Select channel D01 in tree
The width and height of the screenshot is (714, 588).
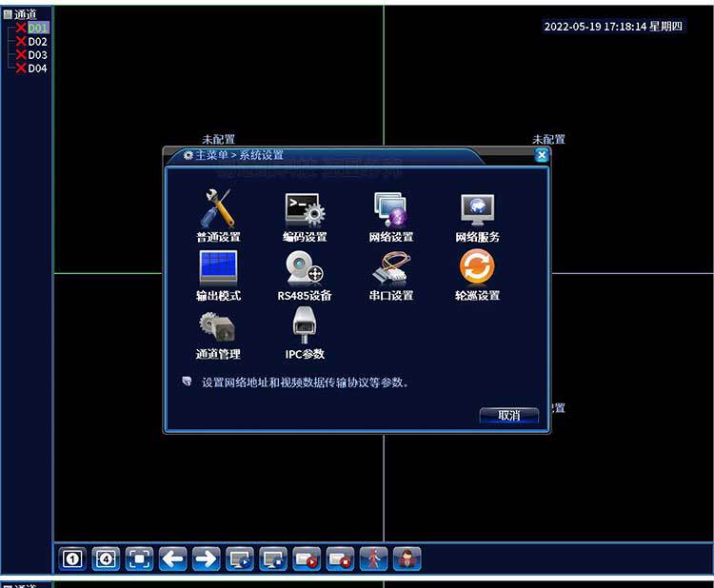[38, 29]
